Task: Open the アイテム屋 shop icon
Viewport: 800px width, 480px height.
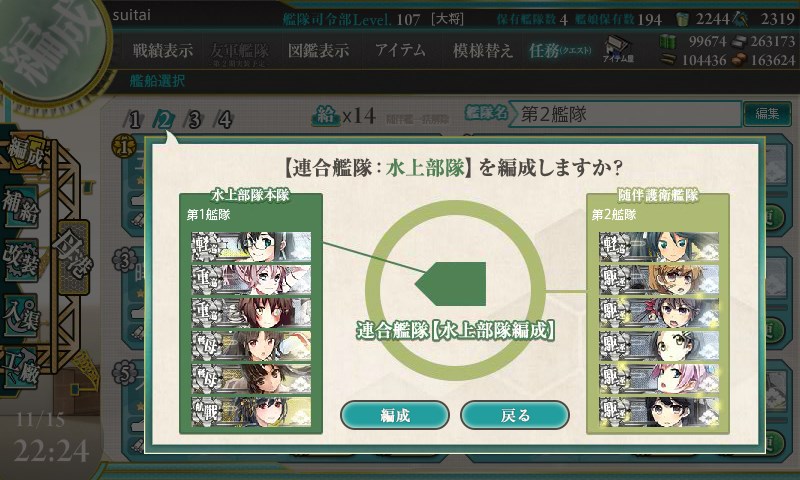Action: pos(618,49)
